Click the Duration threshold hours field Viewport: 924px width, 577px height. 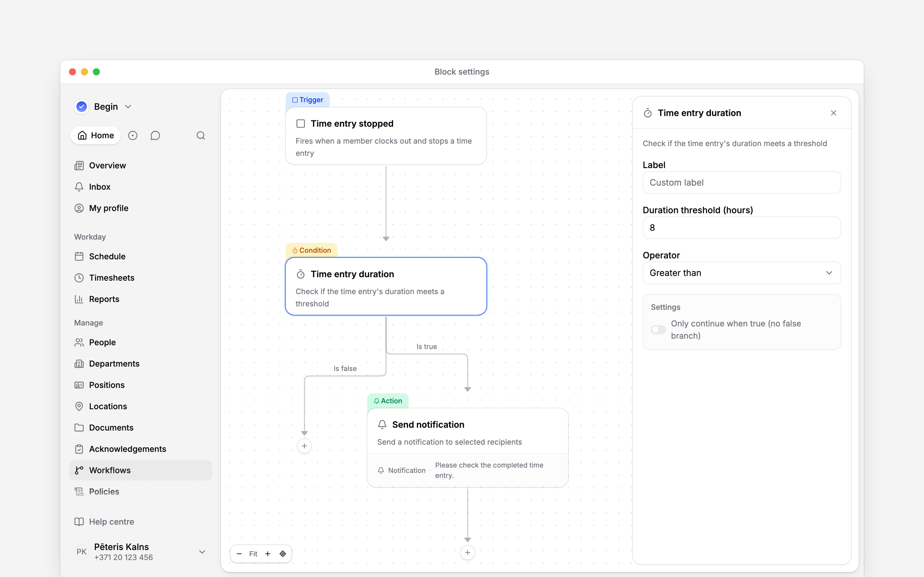click(741, 227)
